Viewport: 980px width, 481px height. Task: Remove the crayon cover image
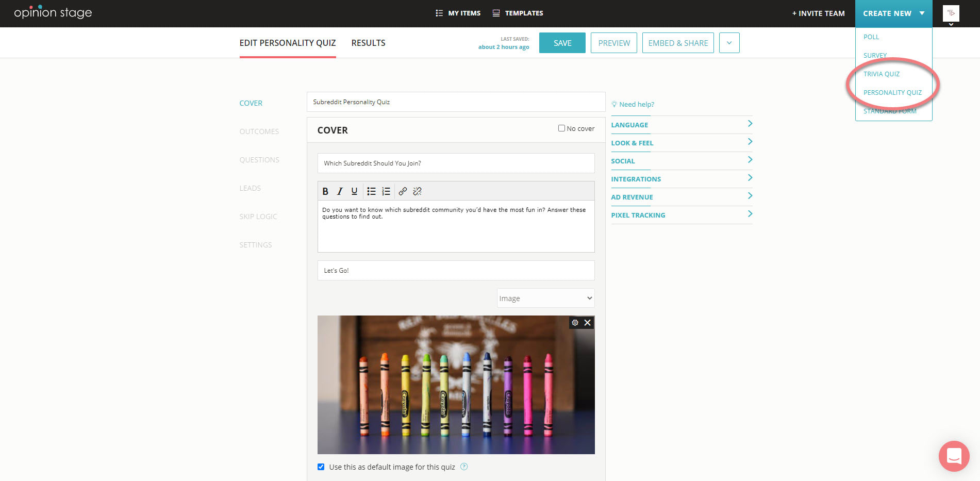click(588, 323)
